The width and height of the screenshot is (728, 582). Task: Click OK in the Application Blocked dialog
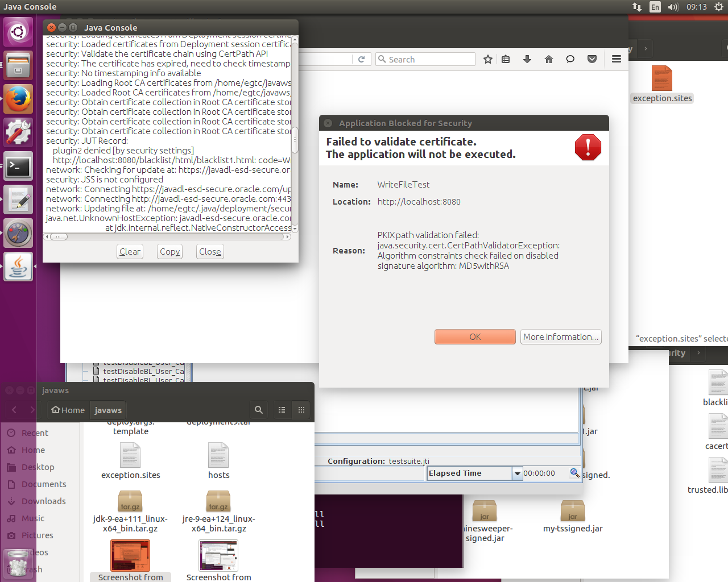click(x=475, y=337)
